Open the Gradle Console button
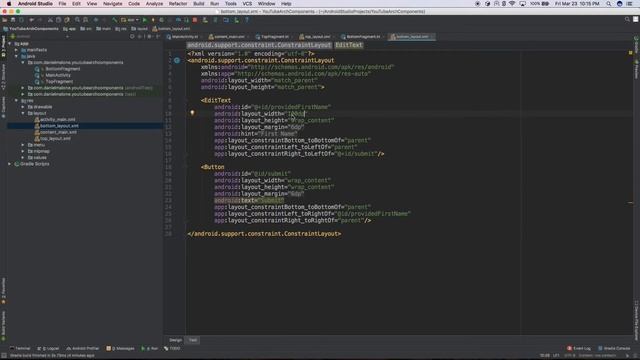640x360 pixels. tap(614, 348)
